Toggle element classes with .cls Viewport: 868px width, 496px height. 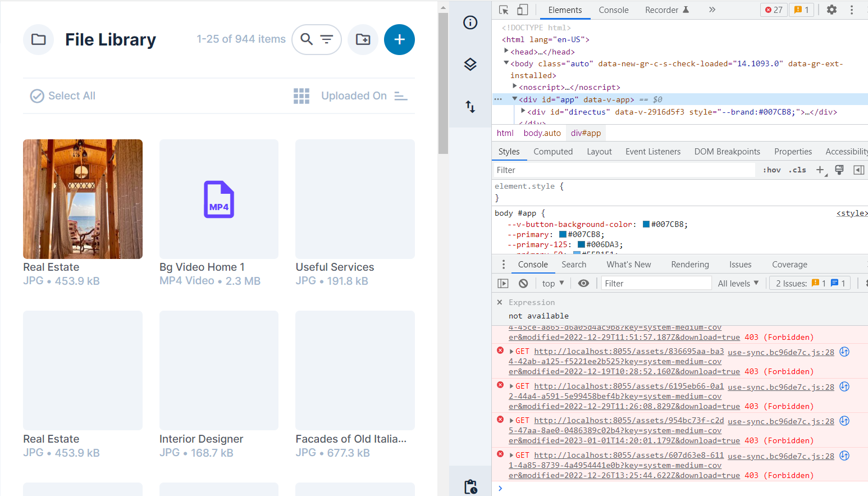(x=797, y=169)
